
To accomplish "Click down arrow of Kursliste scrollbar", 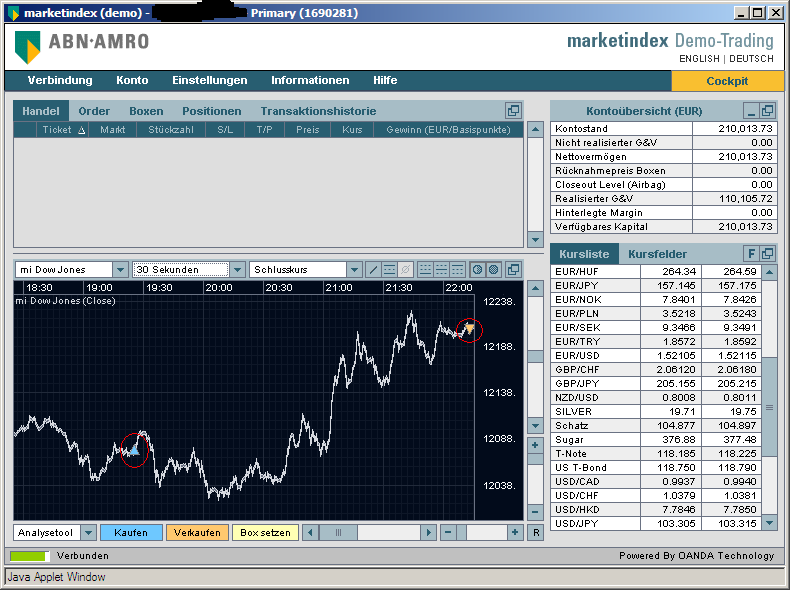I will pyautogui.click(x=769, y=522).
